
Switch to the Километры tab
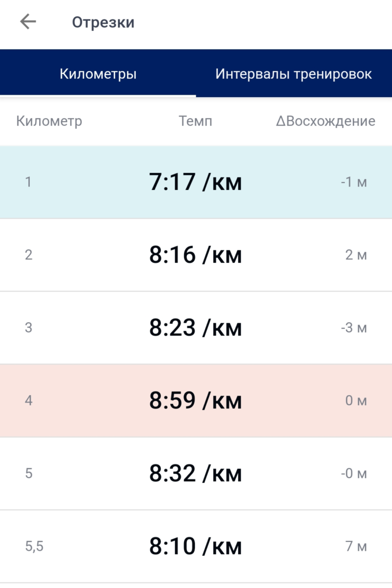98,73
